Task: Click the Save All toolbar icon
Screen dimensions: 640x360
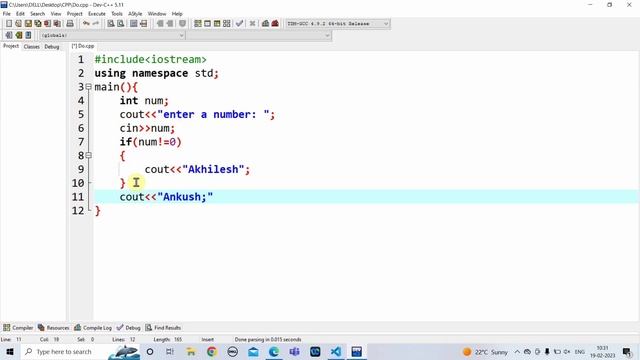Action: point(38,24)
